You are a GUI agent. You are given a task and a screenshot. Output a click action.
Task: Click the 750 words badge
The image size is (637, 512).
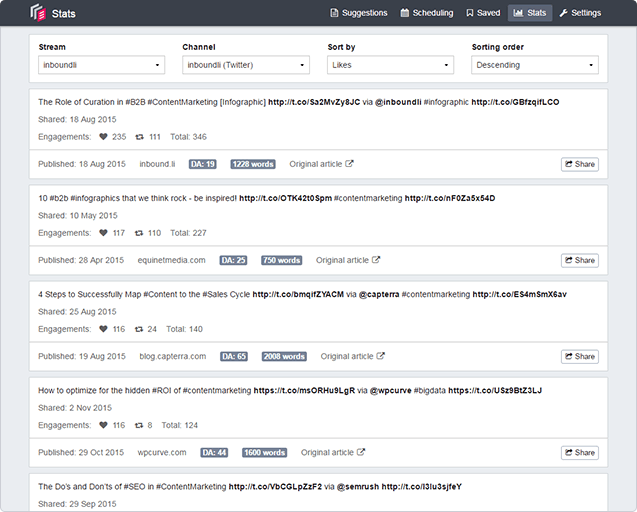coord(282,260)
